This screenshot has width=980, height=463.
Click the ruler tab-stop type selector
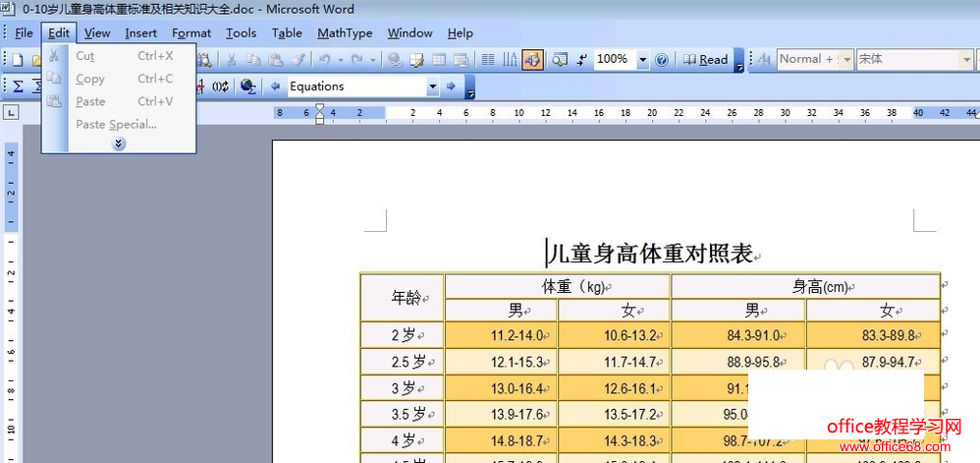tap(12, 113)
